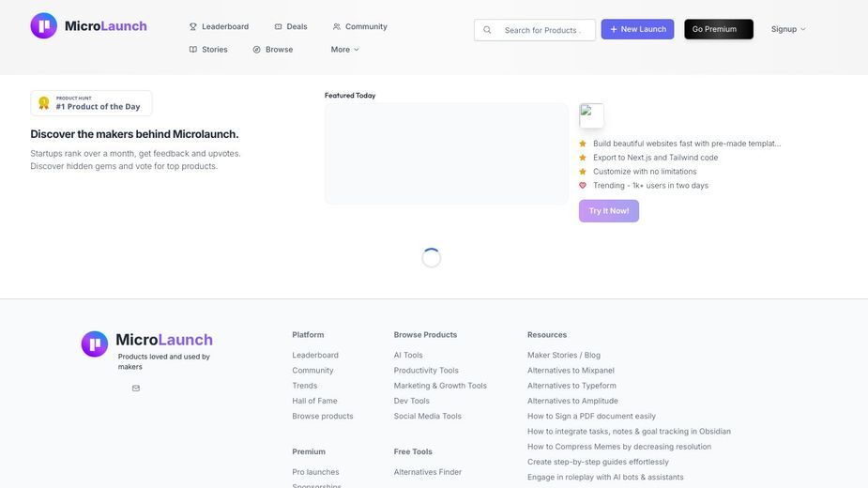
Task: Click the #1 Product of the Day badge
Action: tap(91, 103)
